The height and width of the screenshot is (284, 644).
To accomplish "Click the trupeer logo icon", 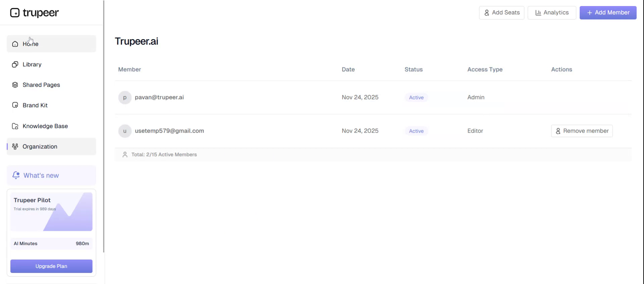I will [x=15, y=13].
